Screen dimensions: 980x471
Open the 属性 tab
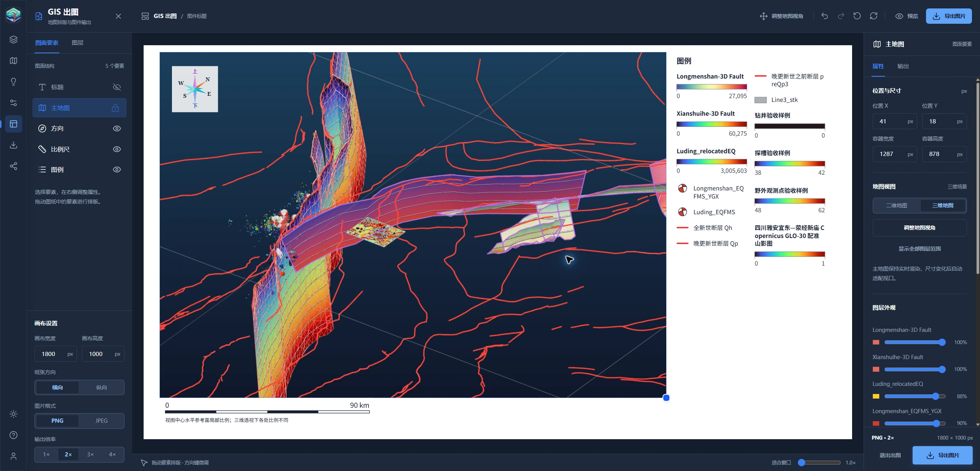pyautogui.click(x=878, y=66)
